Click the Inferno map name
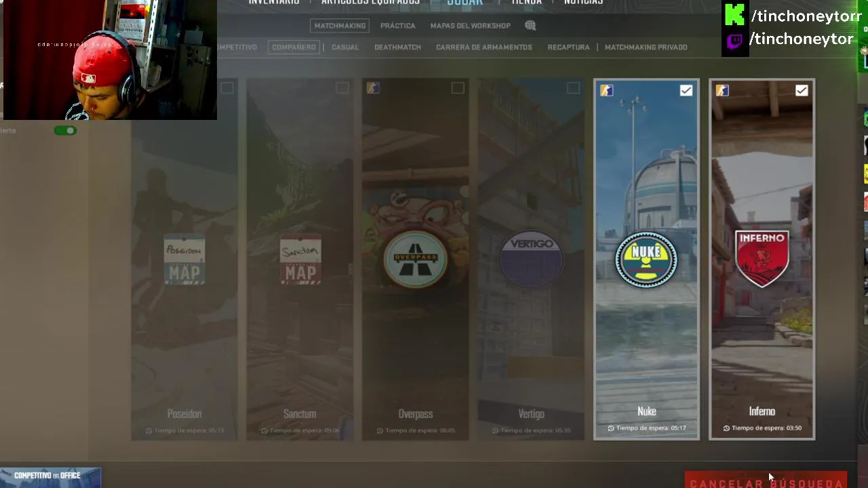The height and width of the screenshot is (488, 868). tap(762, 411)
